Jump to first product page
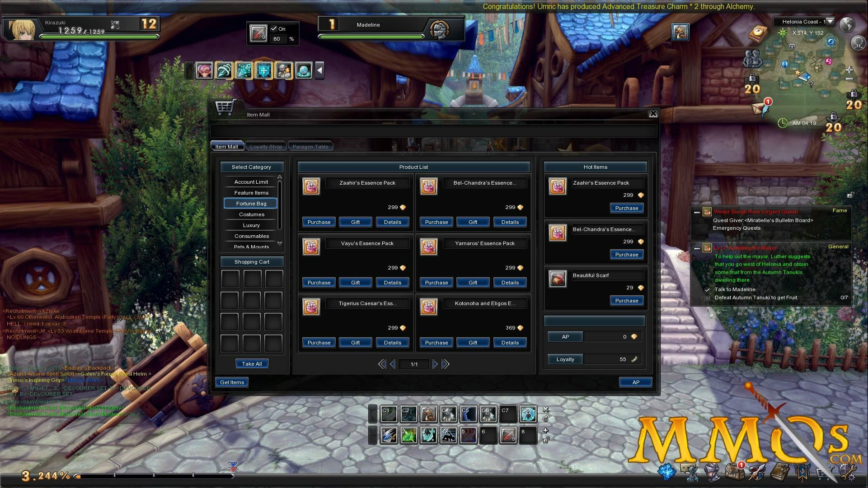Image resolution: width=868 pixels, height=488 pixels. (382, 364)
